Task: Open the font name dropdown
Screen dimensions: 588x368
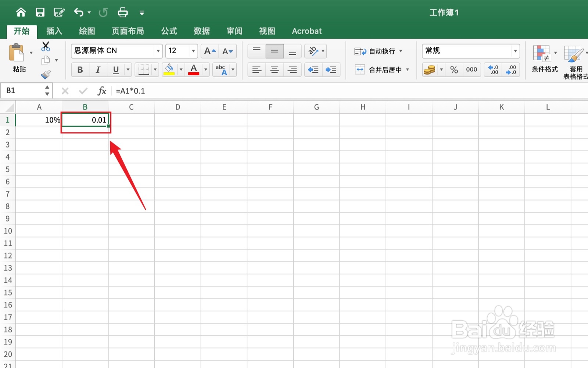Action: coord(158,51)
